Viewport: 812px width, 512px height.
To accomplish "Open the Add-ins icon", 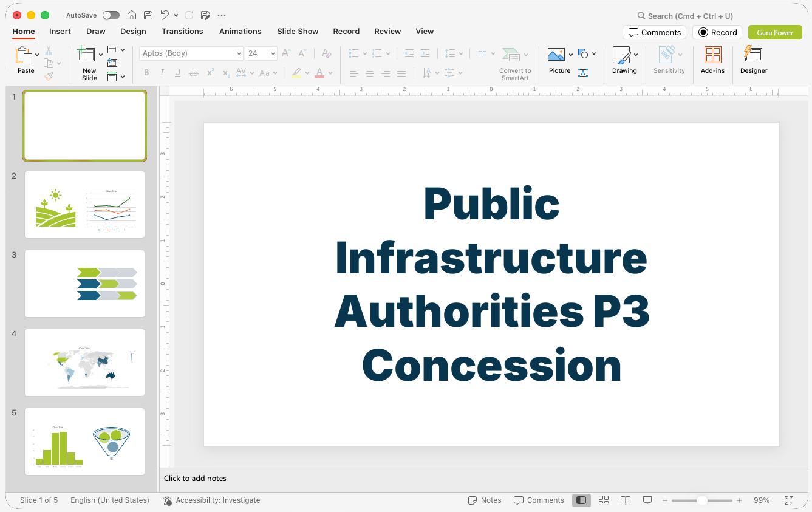I will pos(713,55).
